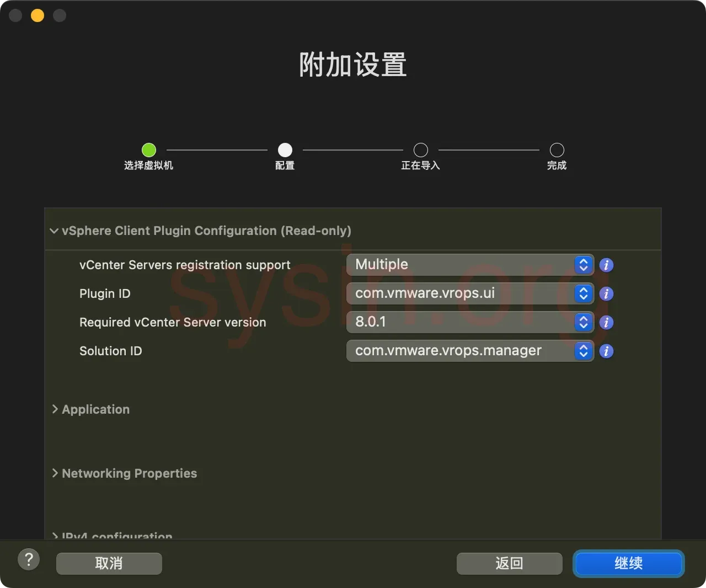Open the Multiple registration support dropdown
This screenshot has height=588, width=706.
point(470,265)
